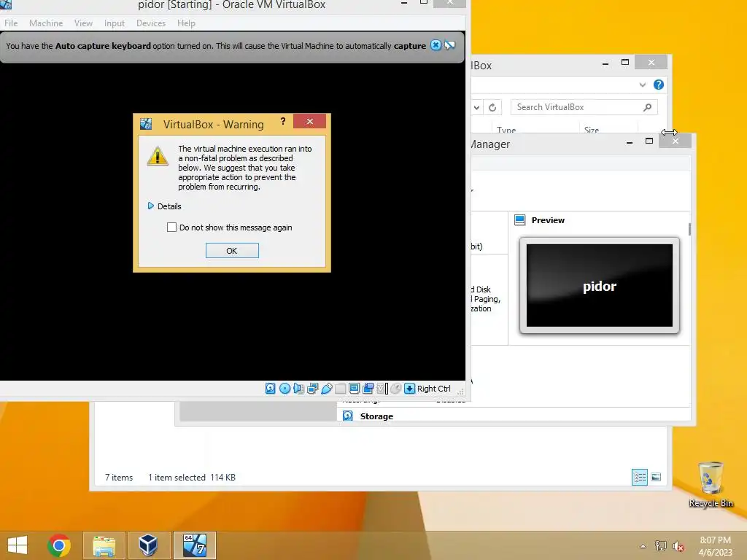
Task: Click the recording status icon
Action: [368, 389]
